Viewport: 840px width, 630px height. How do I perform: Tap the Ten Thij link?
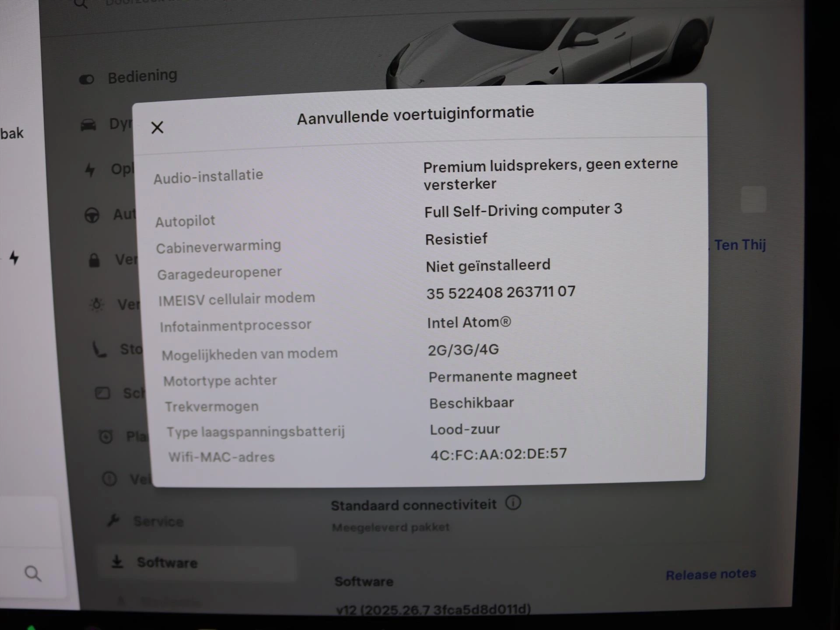point(740,245)
